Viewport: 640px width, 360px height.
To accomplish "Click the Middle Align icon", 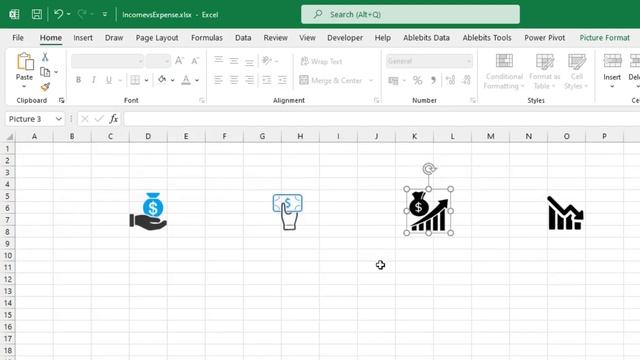I will pos(234,61).
